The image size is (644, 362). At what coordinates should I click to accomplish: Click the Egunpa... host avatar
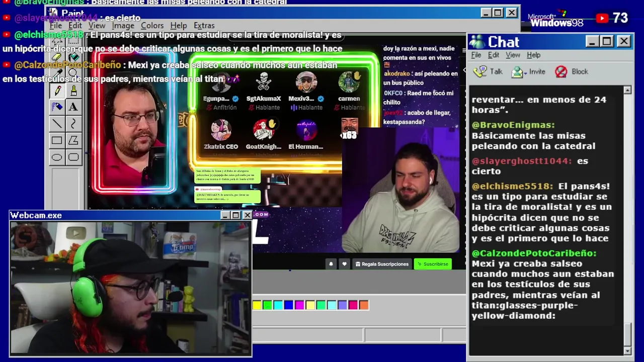tap(221, 82)
